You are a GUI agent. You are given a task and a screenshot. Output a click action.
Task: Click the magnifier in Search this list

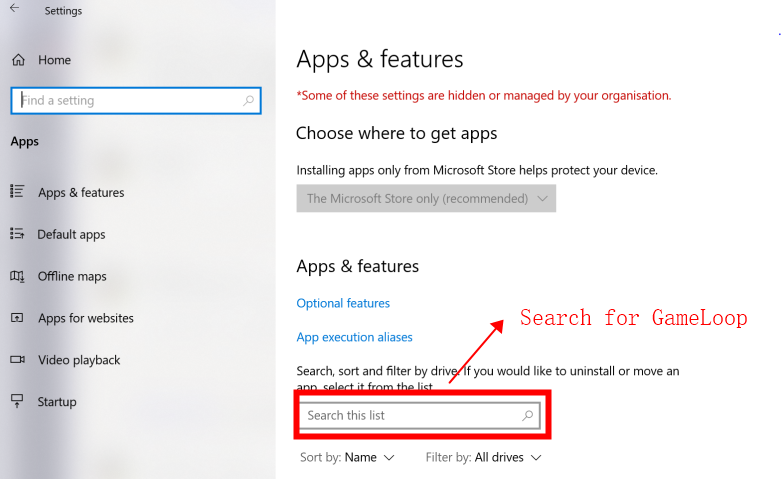[527, 415]
